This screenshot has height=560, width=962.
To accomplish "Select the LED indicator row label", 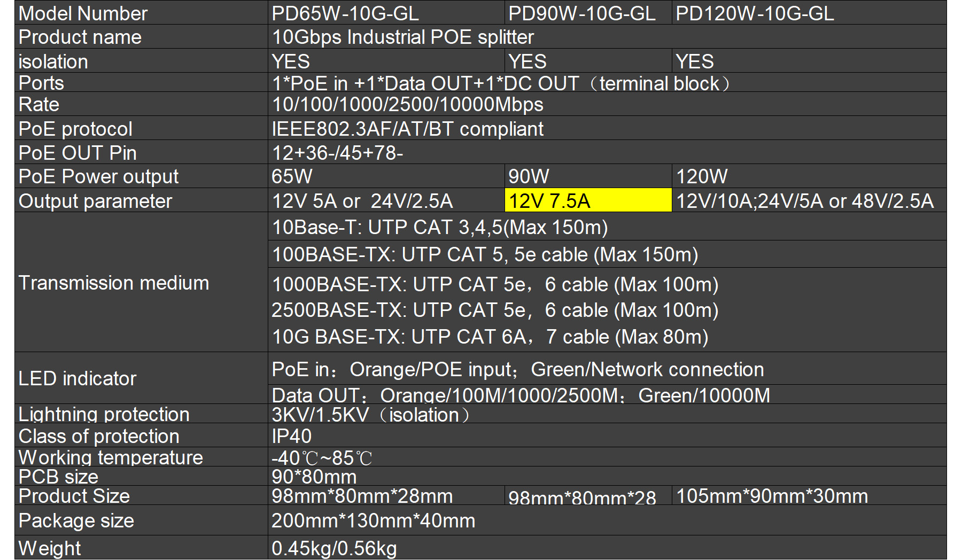I will pyautogui.click(x=77, y=378).
